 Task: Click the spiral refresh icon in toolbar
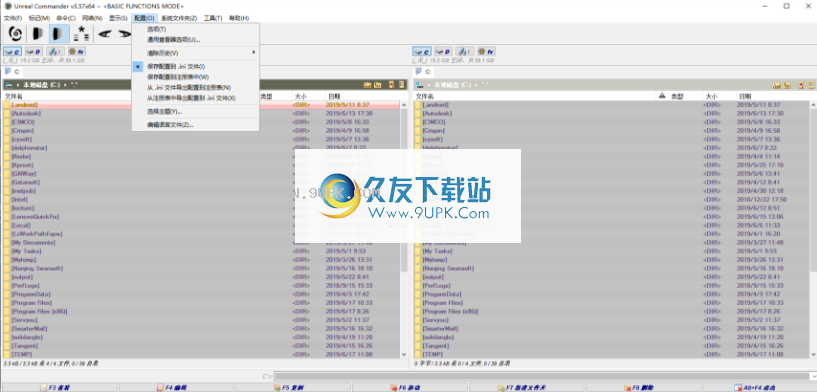[16, 34]
